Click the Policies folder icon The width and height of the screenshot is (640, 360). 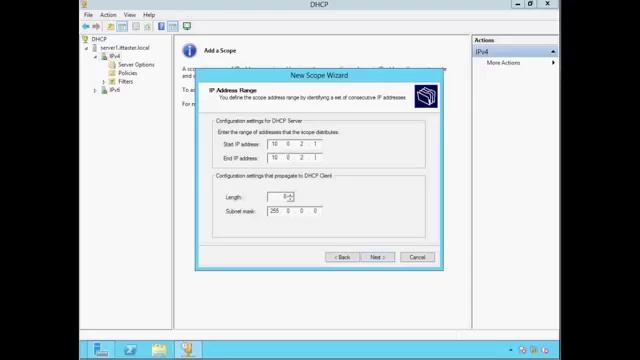click(x=112, y=73)
